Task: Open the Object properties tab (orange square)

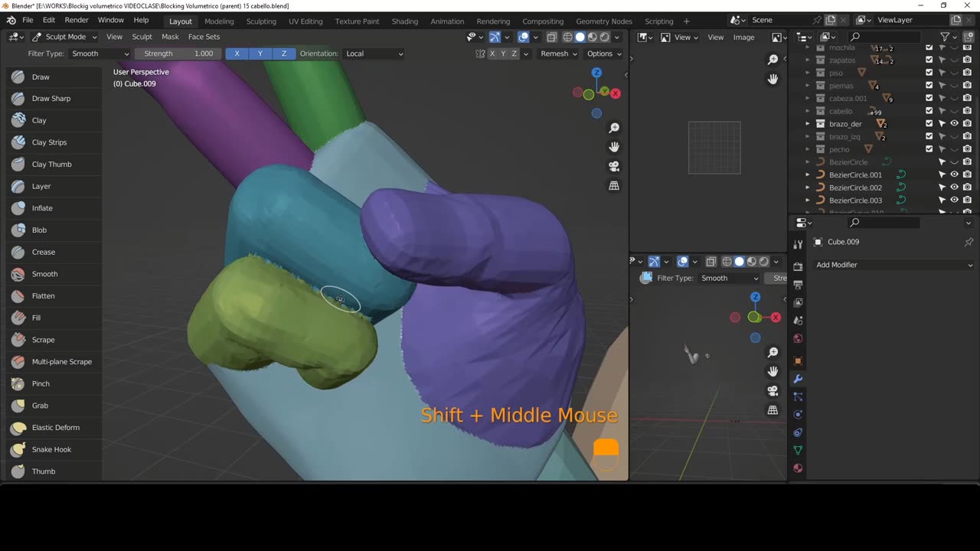Action: click(798, 360)
